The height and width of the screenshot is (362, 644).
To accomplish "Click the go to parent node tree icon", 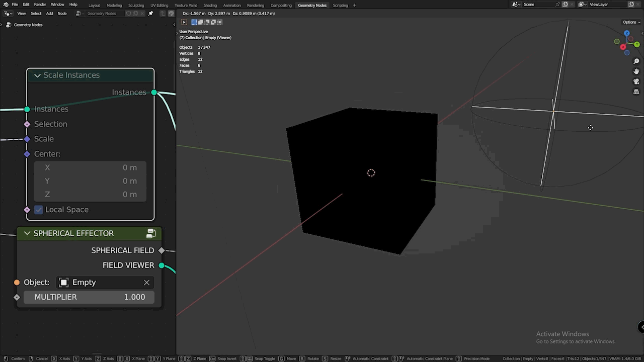I will pyautogui.click(x=163, y=13).
